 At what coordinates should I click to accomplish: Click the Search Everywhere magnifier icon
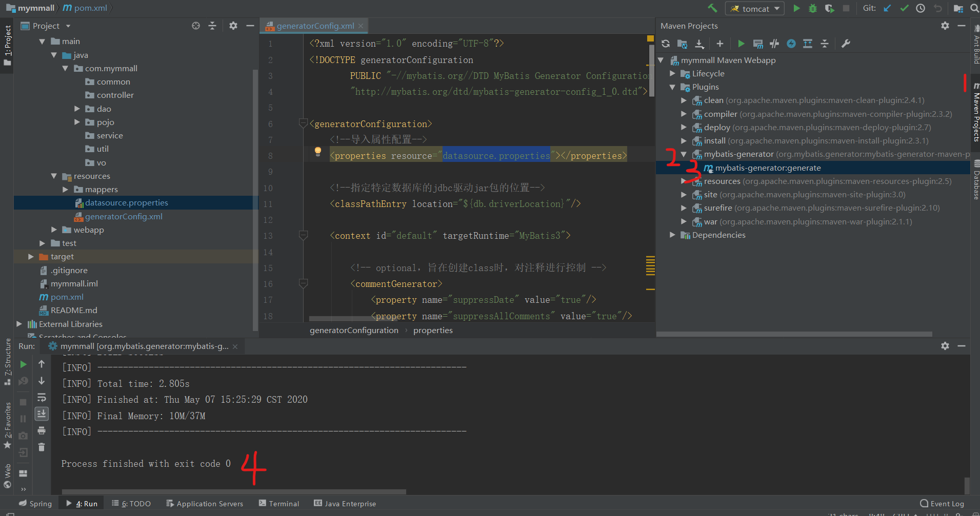(974, 8)
